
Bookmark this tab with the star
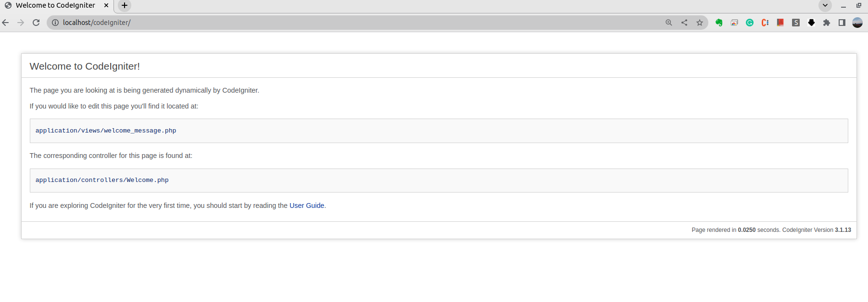coord(700,23)
